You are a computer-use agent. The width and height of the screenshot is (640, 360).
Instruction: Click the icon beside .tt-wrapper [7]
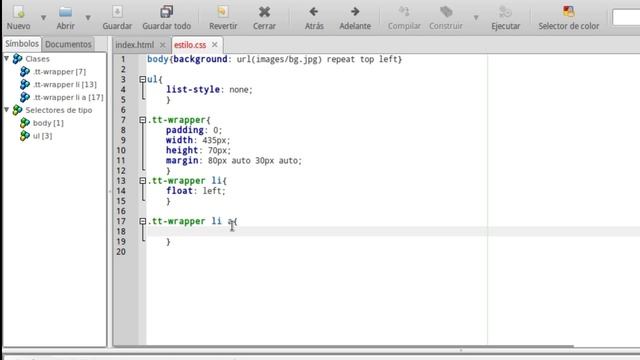[x=25, y=71]
